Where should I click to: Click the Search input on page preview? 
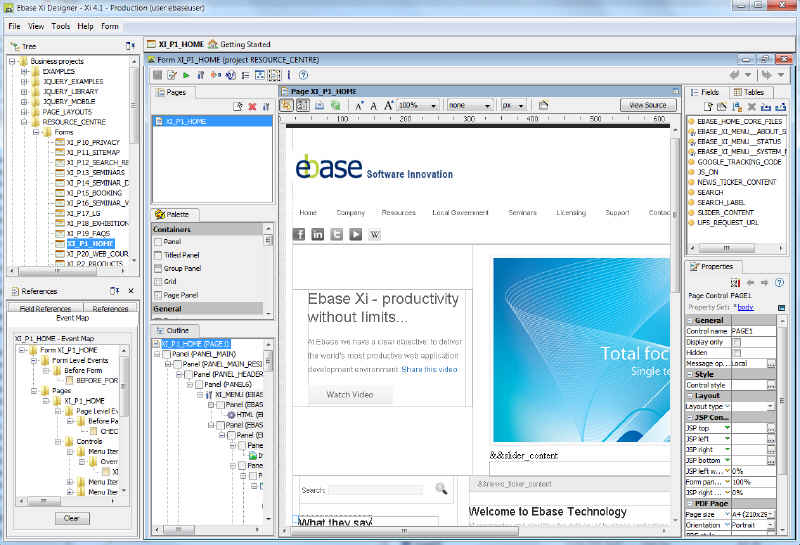coord(376,490)
